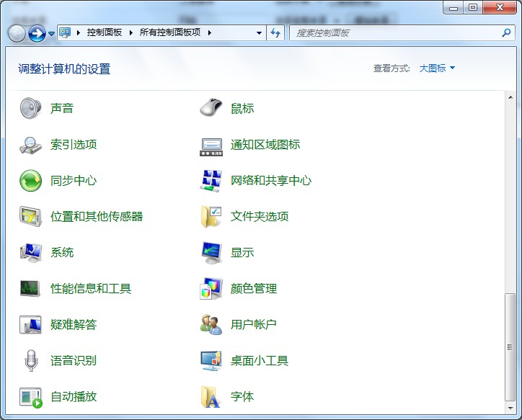The width and height of the screenshot is (522, 420).
Task: Open the 桌面小工具 link
Action: (260, 360)
